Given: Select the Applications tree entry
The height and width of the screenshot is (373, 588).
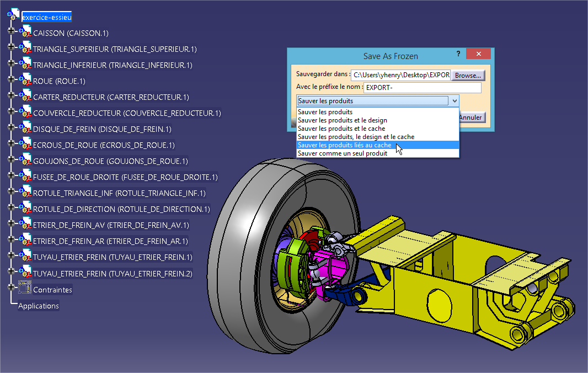Looking at the screenshot, I should [x=39, y=306].
